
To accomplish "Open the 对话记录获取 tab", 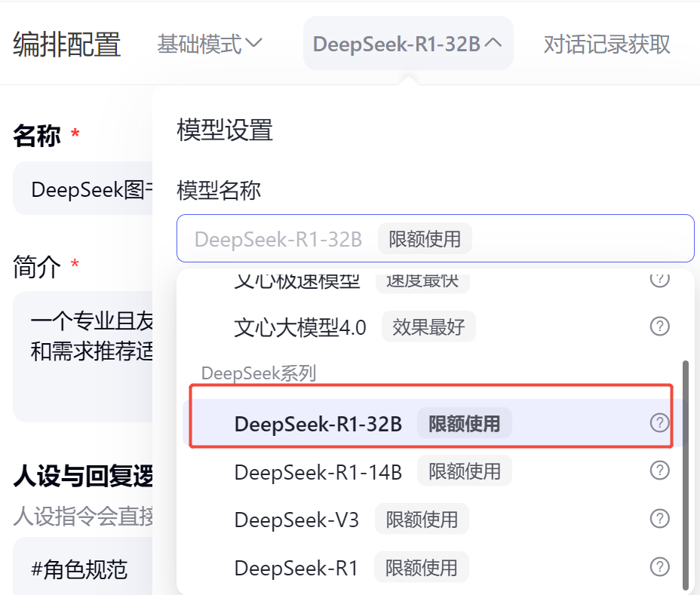I will [x=606, y=44].
